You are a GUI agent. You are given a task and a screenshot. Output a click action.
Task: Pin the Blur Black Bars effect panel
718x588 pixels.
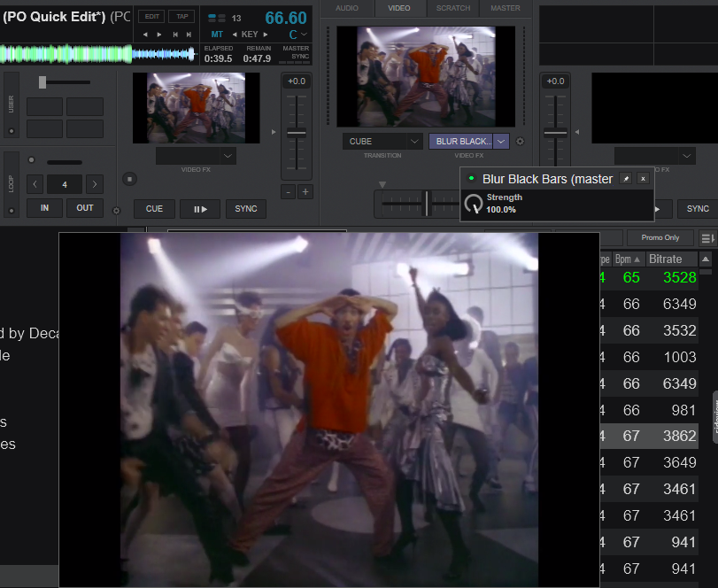[626, 179]
